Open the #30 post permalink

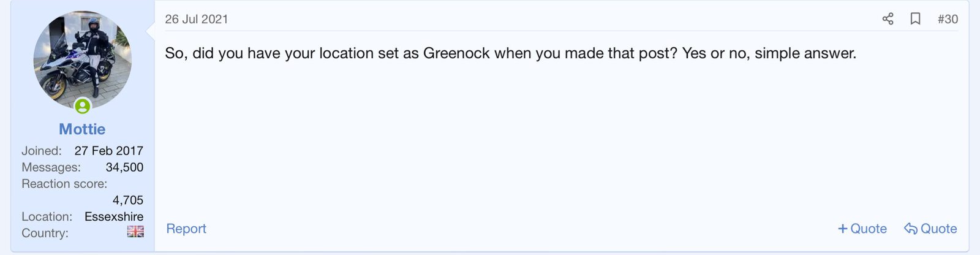(948, 19)
